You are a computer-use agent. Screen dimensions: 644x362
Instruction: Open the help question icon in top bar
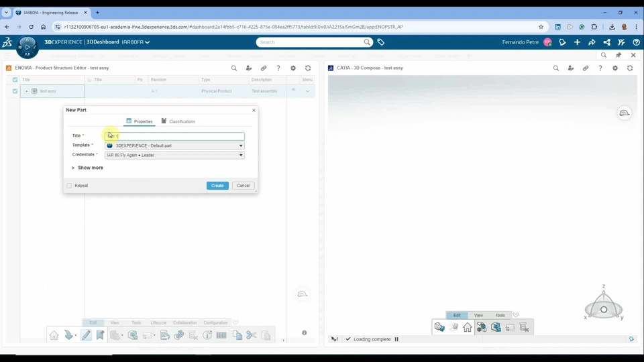(636, 42)
